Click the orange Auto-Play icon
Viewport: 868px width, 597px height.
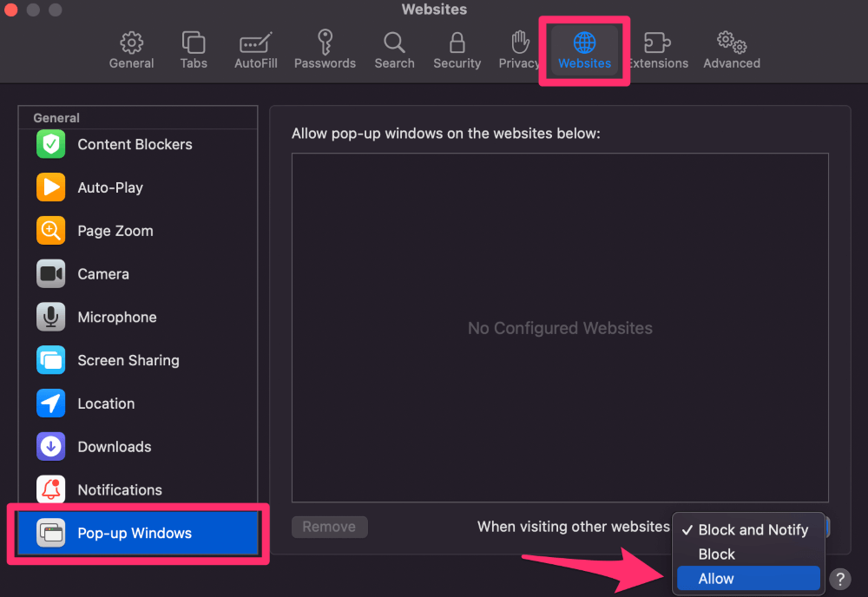(51, 187)
